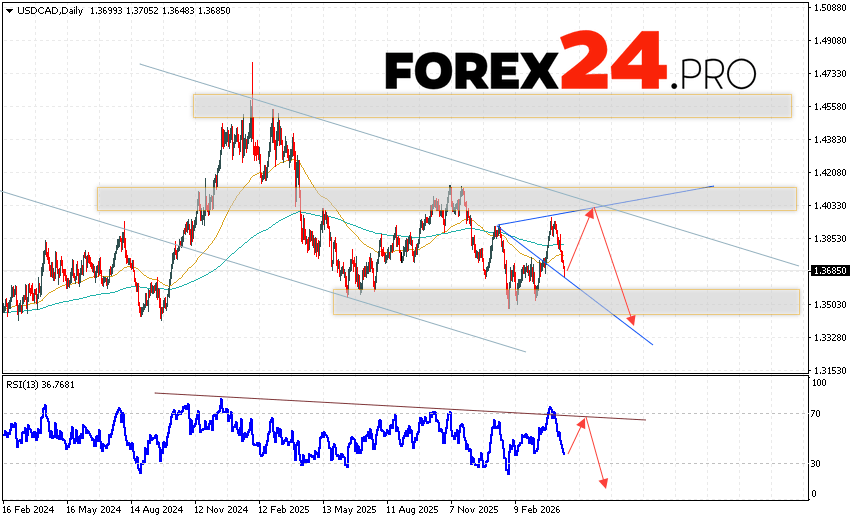Click the red upward arrowhead in RSI panel
This screenshot has width=854, height=521.
(x=586, y=420)
